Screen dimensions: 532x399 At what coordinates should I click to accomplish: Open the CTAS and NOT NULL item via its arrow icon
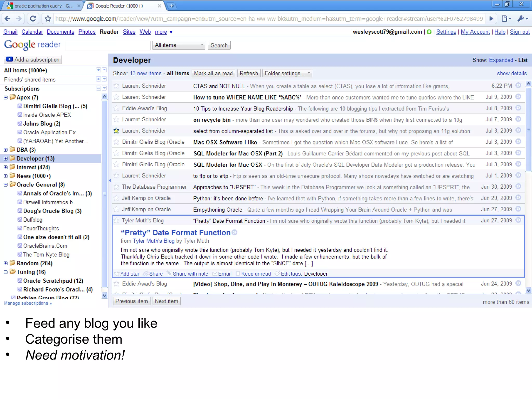coord(518,85)
